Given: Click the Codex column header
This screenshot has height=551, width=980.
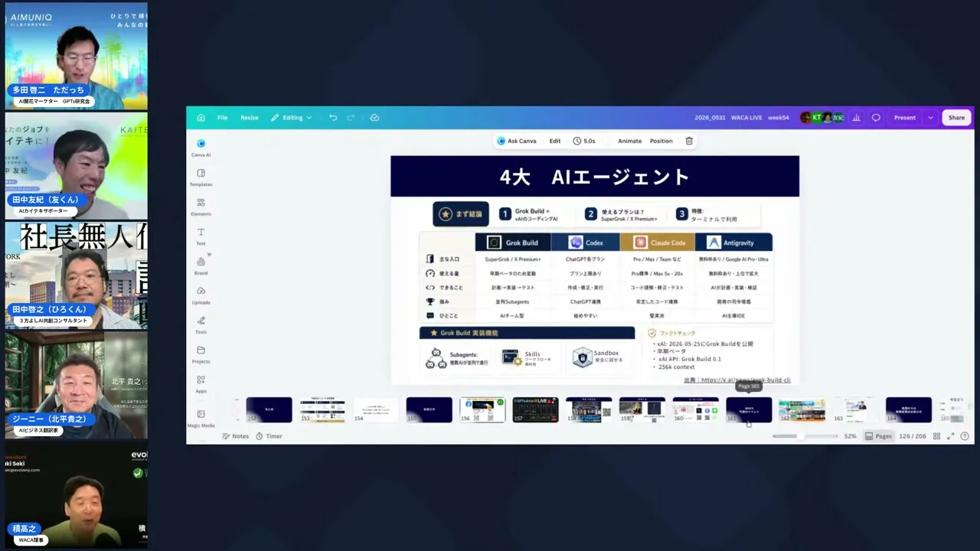Looking at the screenshot, I should [586, 243].
